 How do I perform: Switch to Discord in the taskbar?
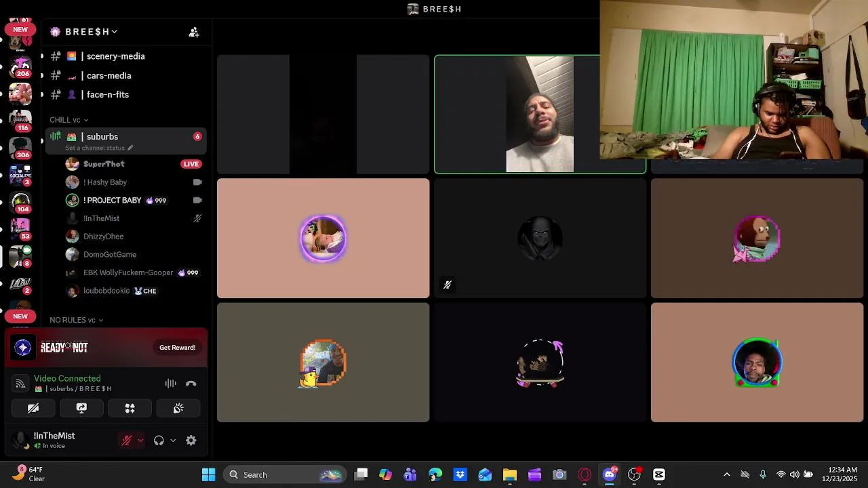610,475
